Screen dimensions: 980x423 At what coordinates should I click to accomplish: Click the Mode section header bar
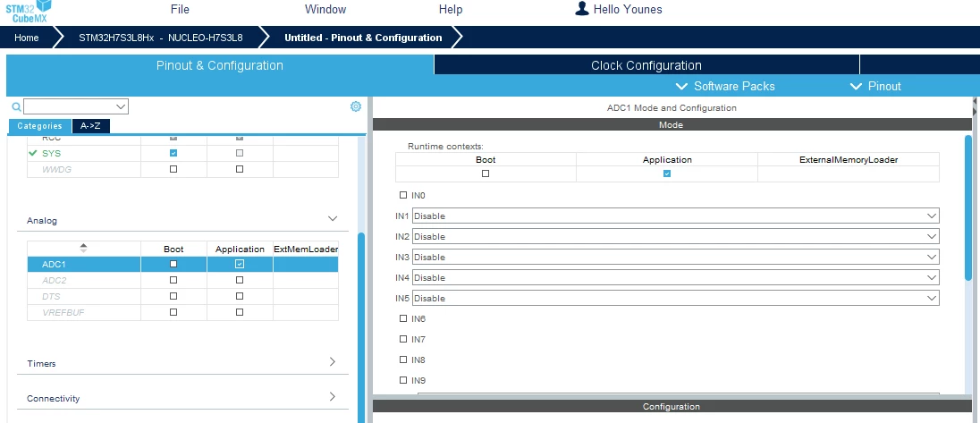click(x=672, y=125)
